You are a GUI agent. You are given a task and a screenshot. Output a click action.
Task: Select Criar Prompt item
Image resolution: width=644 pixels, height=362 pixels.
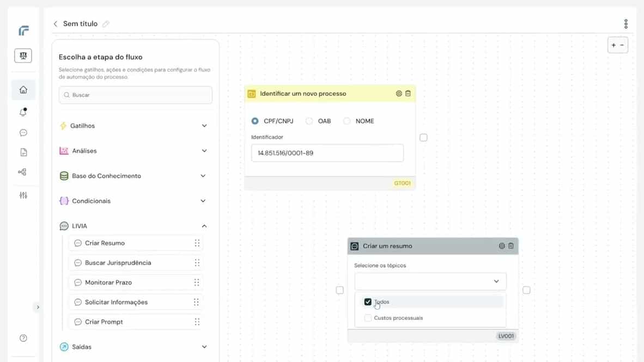136,322
